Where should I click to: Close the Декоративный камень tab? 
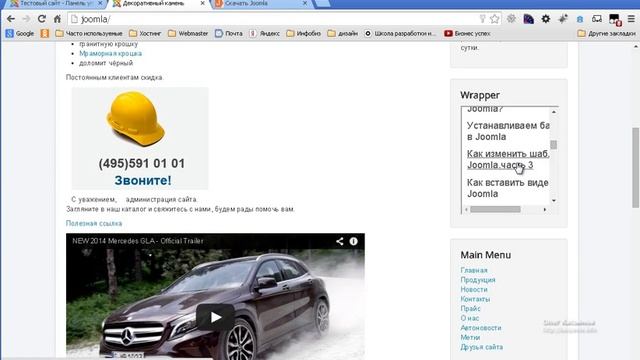click(x=202, y=3)
